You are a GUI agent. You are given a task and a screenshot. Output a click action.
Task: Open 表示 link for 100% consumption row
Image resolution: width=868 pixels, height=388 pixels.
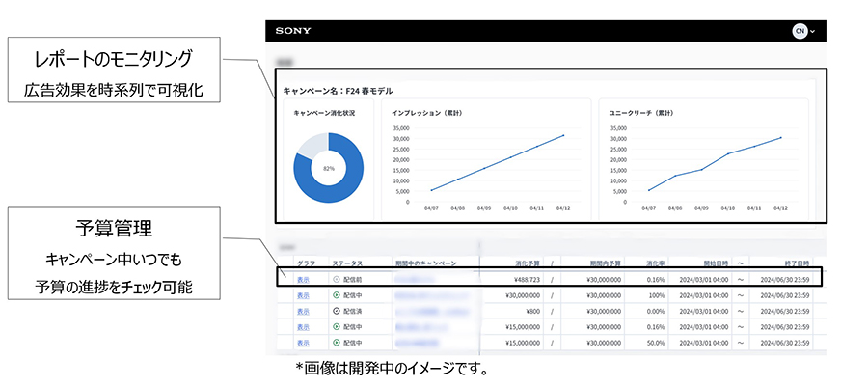[303, 295]
